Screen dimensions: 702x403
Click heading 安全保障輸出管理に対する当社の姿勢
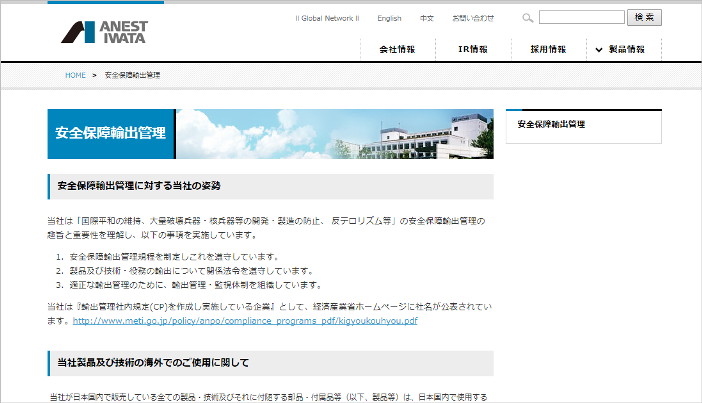[x=139, y=186]
